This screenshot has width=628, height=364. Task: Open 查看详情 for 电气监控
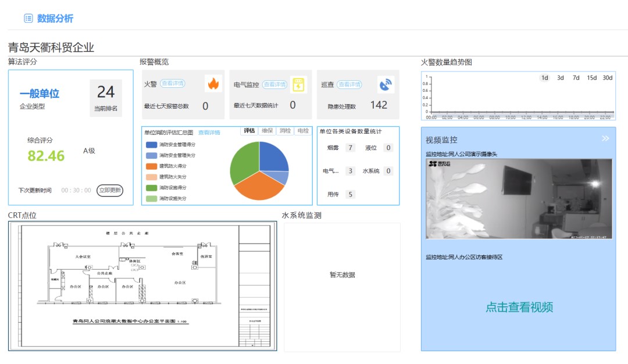(274, 84)
